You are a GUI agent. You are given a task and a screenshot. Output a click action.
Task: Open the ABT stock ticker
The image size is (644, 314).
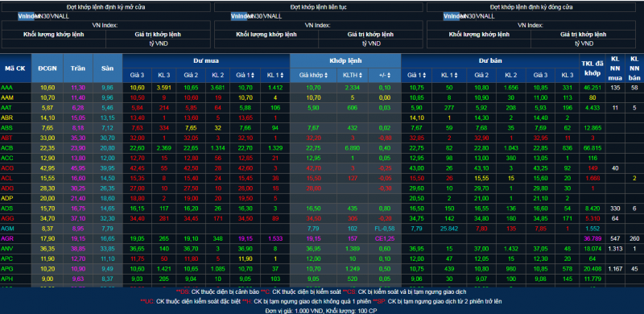coord(6,138)
